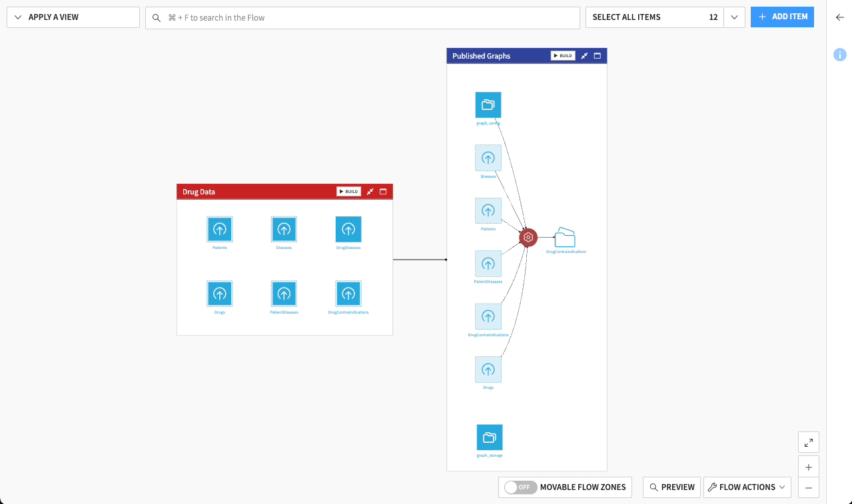Open the graph_config folder in Published Graphs
This screenshot has height=504, width=852.
tap(488, 105)
